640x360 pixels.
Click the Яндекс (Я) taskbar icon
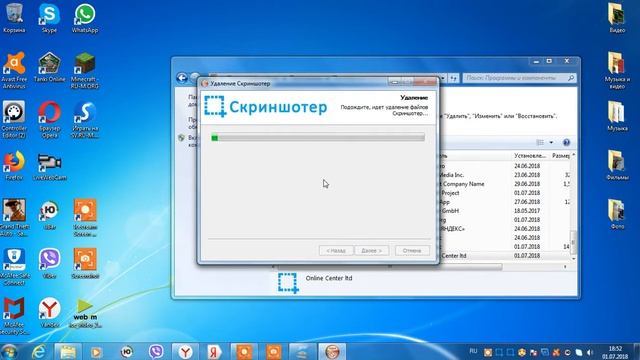pyautogui.click(x=214, y=351)
